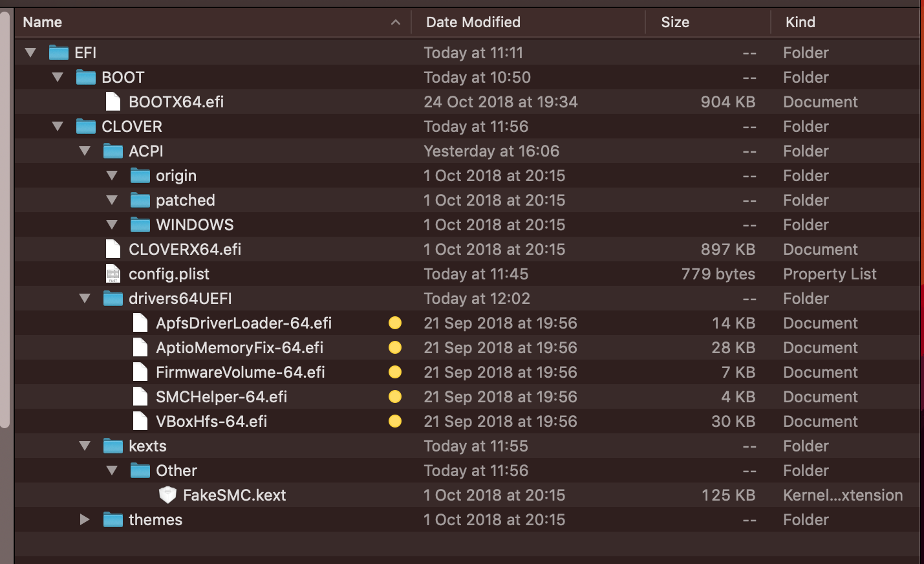This screenshot has width=924, height=564.
Task: Click the BOOTX64.efi document icon
Action: [113, 102]
